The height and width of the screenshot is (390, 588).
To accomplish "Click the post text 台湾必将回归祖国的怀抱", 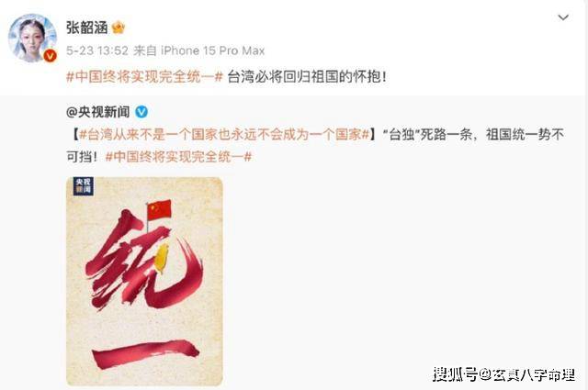I will coord(304,77).
